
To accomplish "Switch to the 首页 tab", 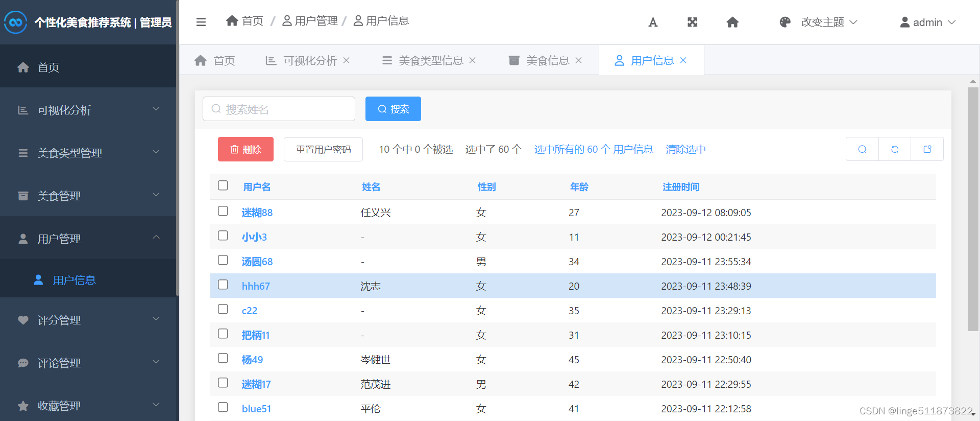I will [215, 60].
